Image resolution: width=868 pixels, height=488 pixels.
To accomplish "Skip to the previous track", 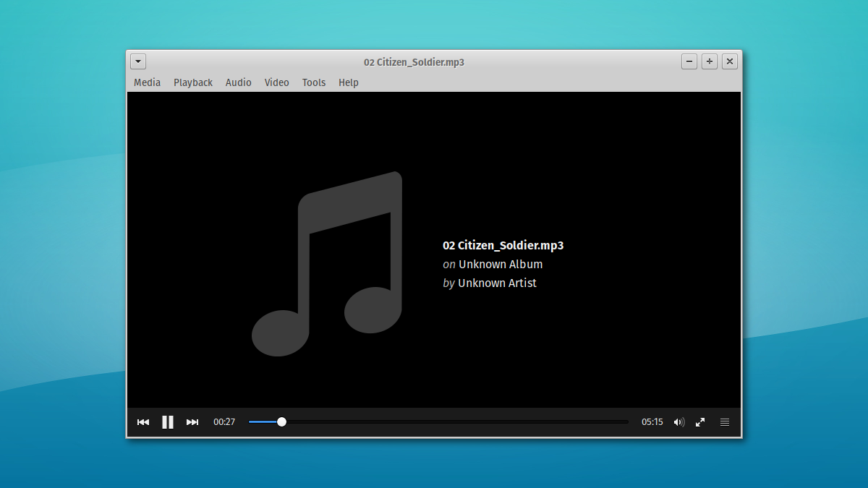I will pyautogui.click(x=143, y=421).
